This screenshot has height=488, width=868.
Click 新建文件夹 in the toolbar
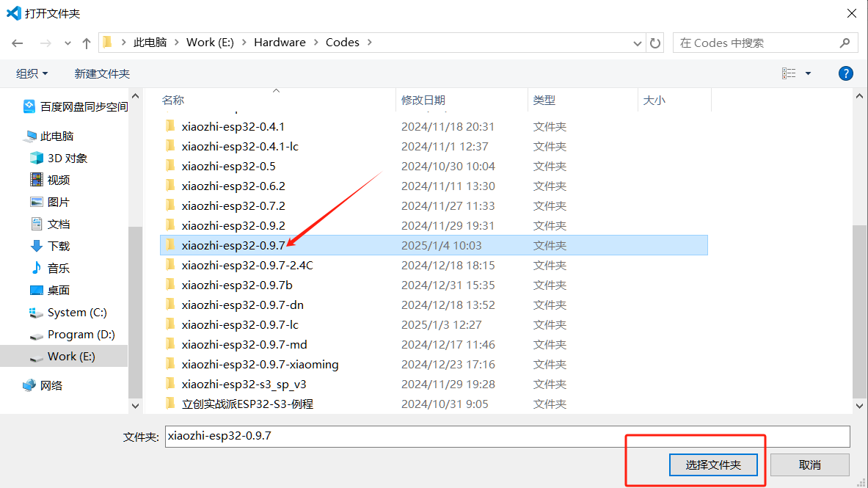[x=102, y=74]
